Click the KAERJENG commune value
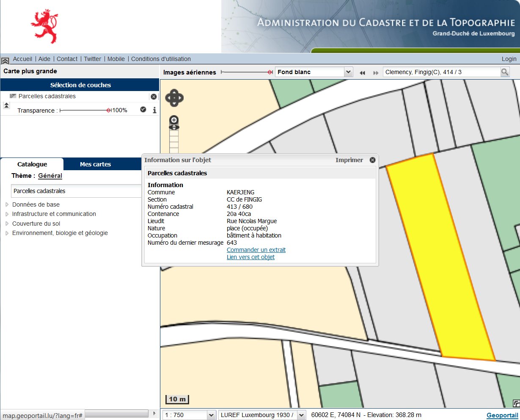 pyautogui.click(x=241, y=192)
